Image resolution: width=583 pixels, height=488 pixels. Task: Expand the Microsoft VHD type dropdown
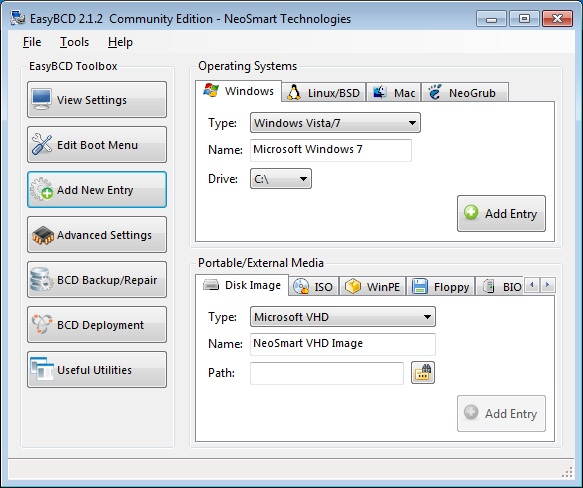click(x=343, y=317)
